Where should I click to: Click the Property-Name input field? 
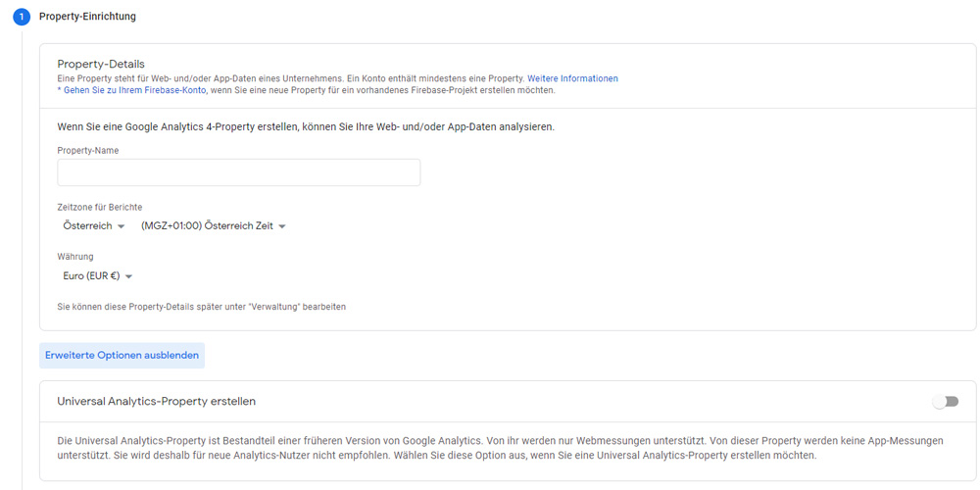pyautogui.click(x=239, y=172)
